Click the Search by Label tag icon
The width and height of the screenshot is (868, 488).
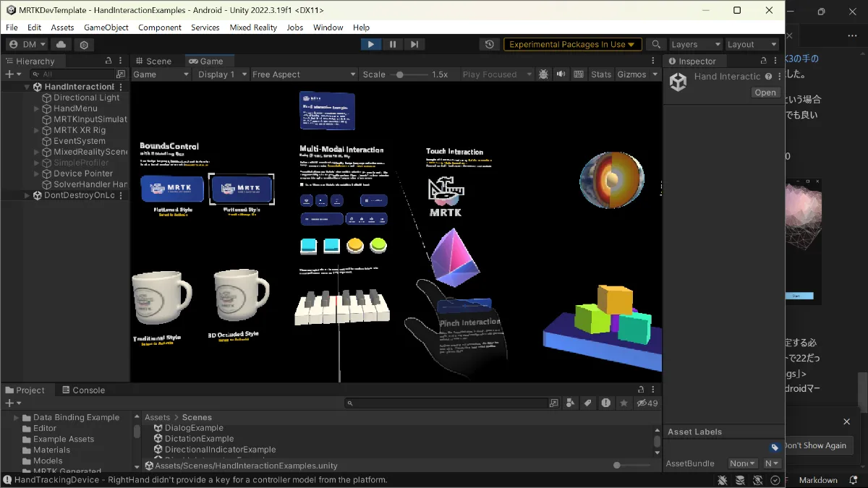coord(588,403)
